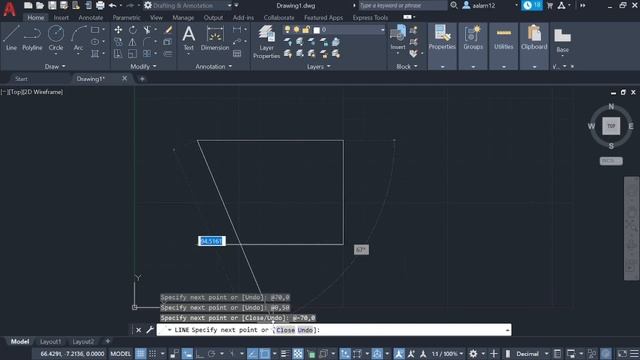Open the Clipboard panel
640x360 pixels.
coord(534,38)
